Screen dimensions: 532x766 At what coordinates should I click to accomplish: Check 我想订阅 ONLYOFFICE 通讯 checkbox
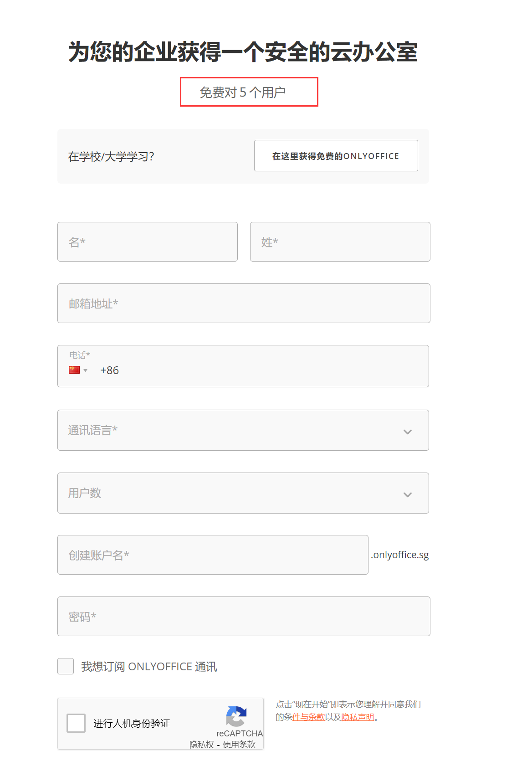[x=66, y=666]
